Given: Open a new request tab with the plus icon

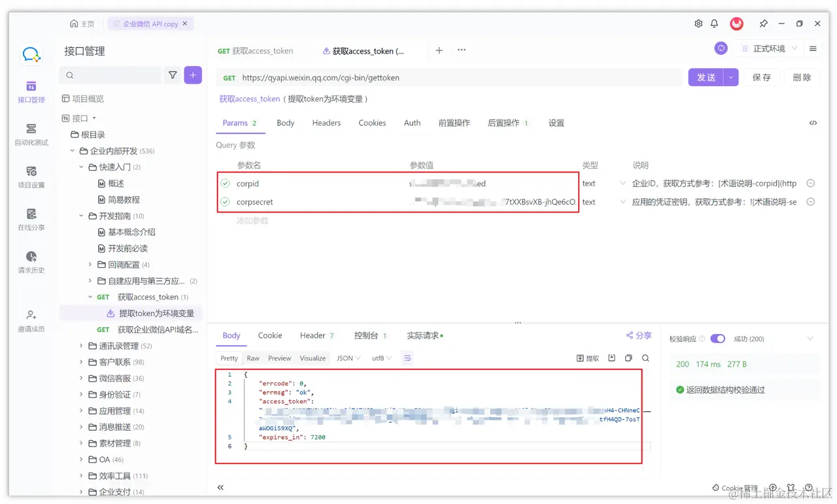Looking at the screenshot, I should (439, 50).
